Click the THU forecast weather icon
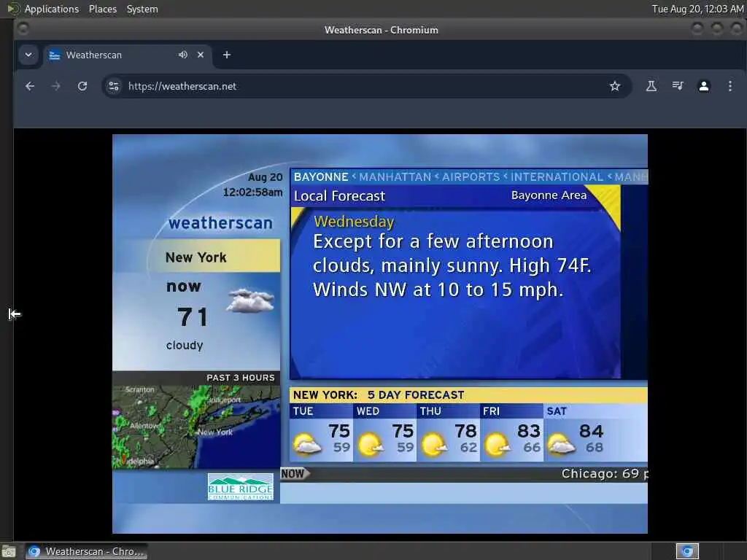This screenshot has height=560, width=747. pyautogui.click(x=434, y=444)
